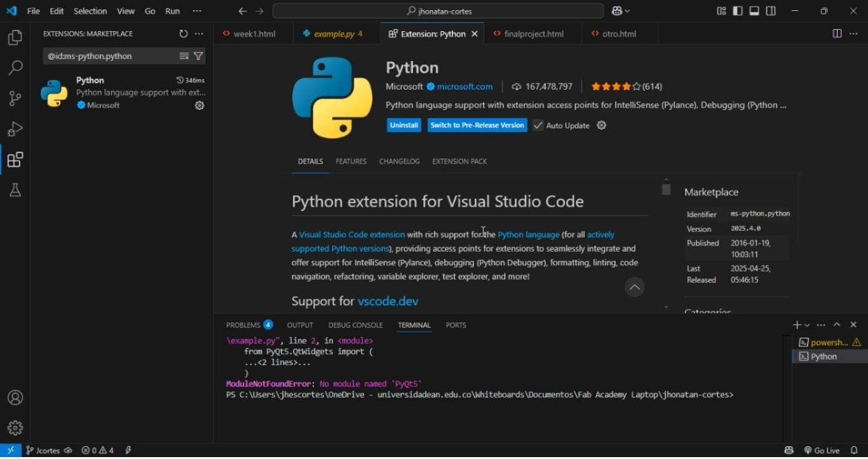Open the Source Control view
Viewport: 868px width, 459px height.
coord(15,99)
